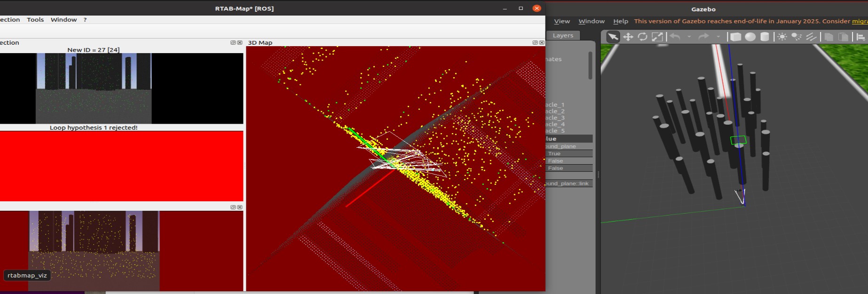Insert a sphere shape

pyautogui.click(x=750, y=37)
